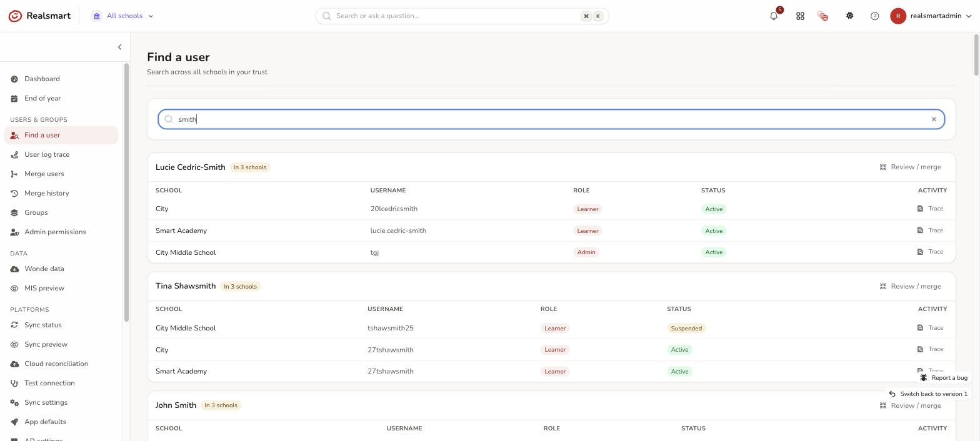Image resolution: width=980 pixels, height=441 pixels.
Task: Click the MIS preview eye icon
Action: (14, 288)
